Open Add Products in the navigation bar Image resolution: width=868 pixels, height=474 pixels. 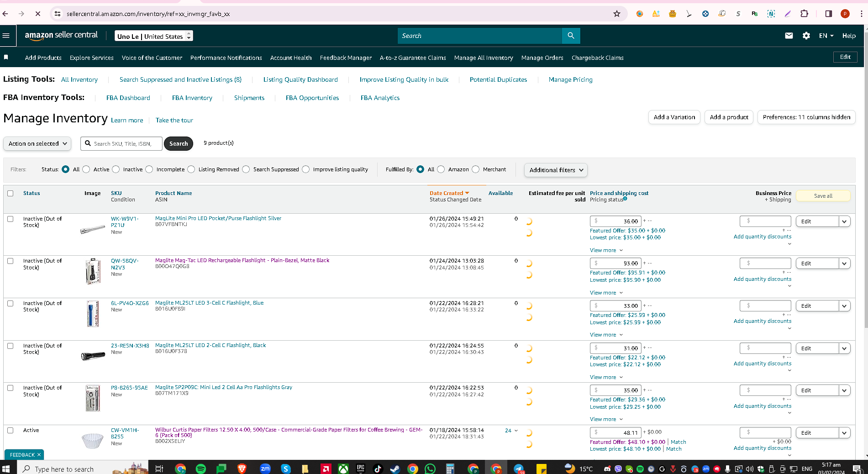(43, 58)
